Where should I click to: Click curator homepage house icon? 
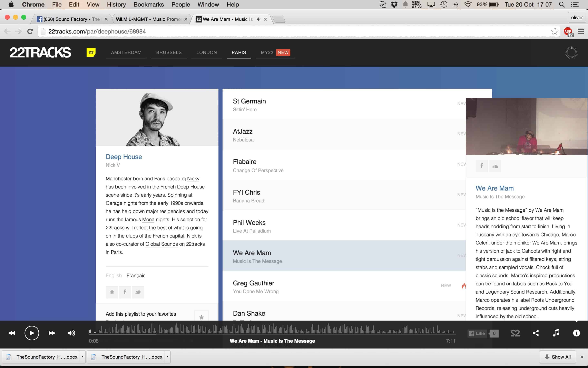pos(112,292)
